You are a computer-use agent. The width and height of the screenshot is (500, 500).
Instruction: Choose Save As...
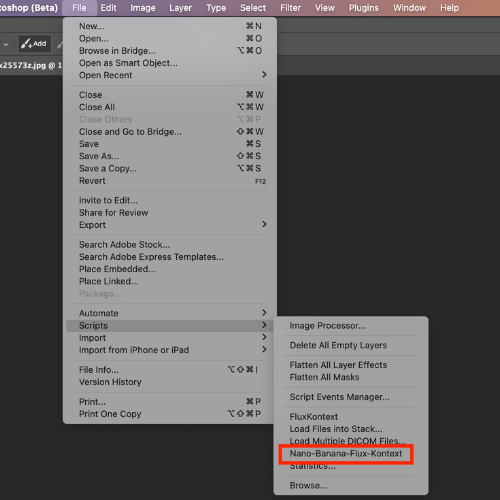tap(170, 156)
